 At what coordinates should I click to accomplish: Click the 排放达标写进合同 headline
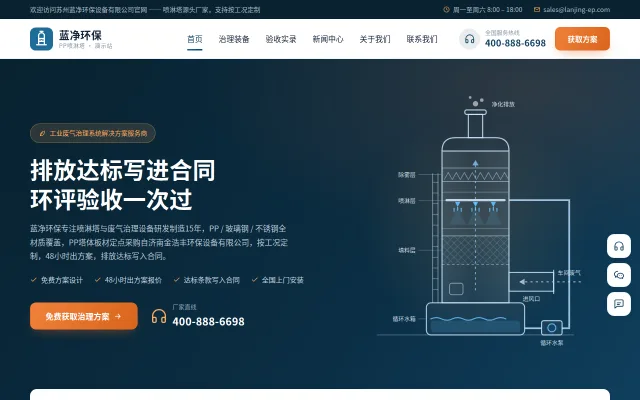123,170
